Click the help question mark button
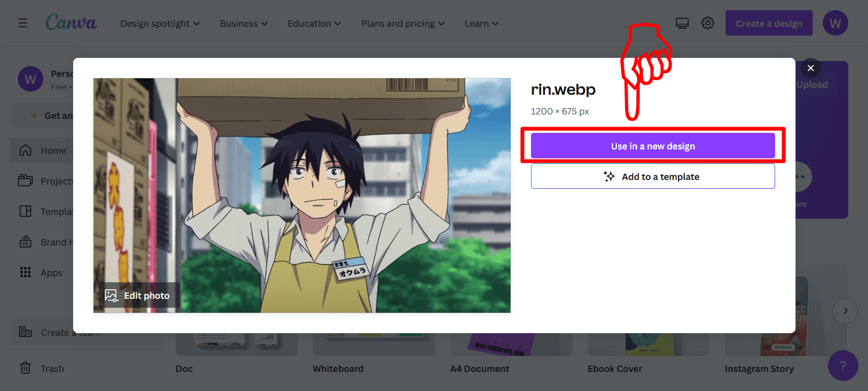This screenshot has width=868, height=391. coord(843,366)
